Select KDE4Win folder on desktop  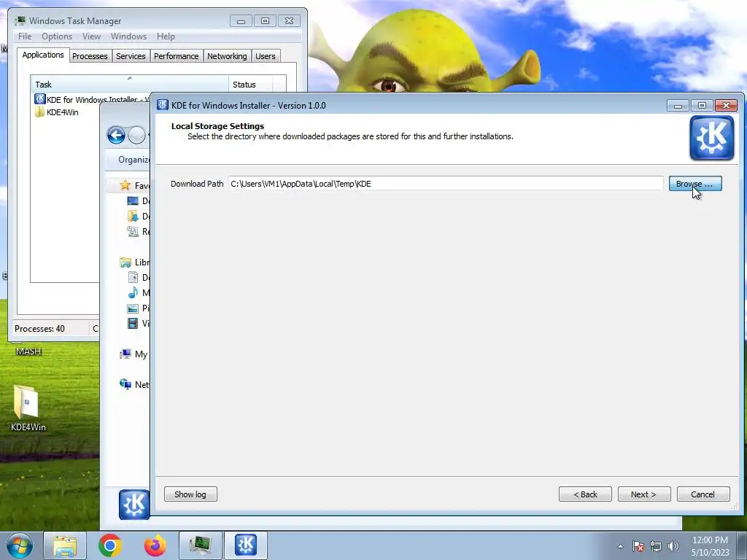point(28,408)
